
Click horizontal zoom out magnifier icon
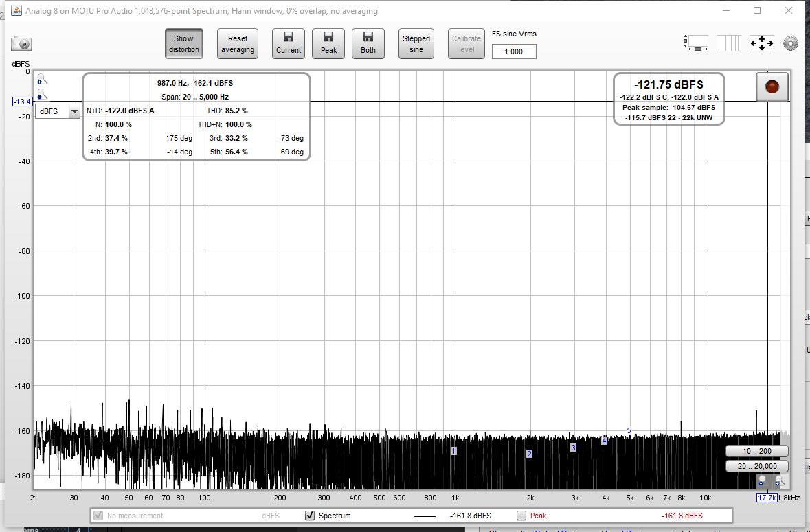(762, 481)
